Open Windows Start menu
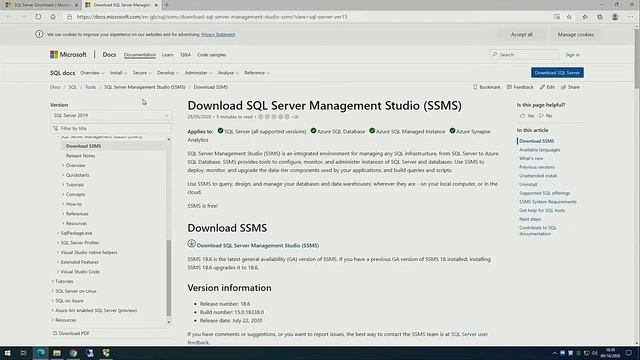 click(x=8, y=353)
